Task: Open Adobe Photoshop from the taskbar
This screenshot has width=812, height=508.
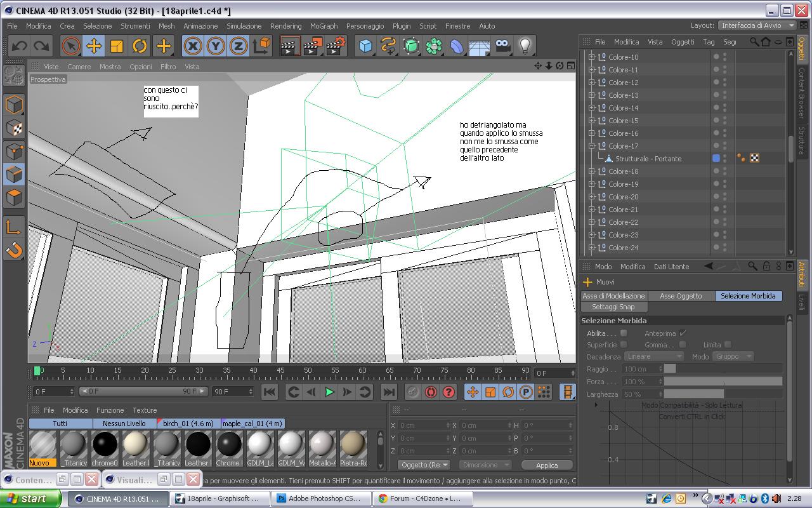Action: 320,498
